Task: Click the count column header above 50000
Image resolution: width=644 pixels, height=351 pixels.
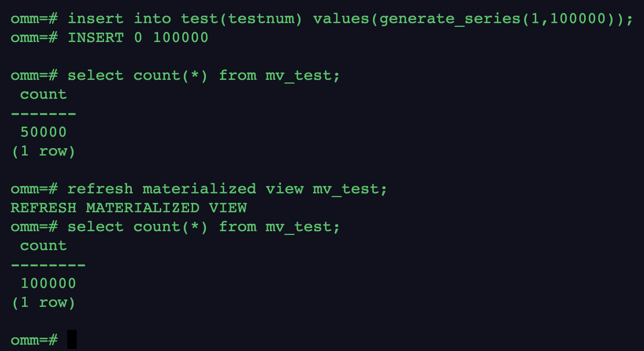Action: [x=44, y=94]
